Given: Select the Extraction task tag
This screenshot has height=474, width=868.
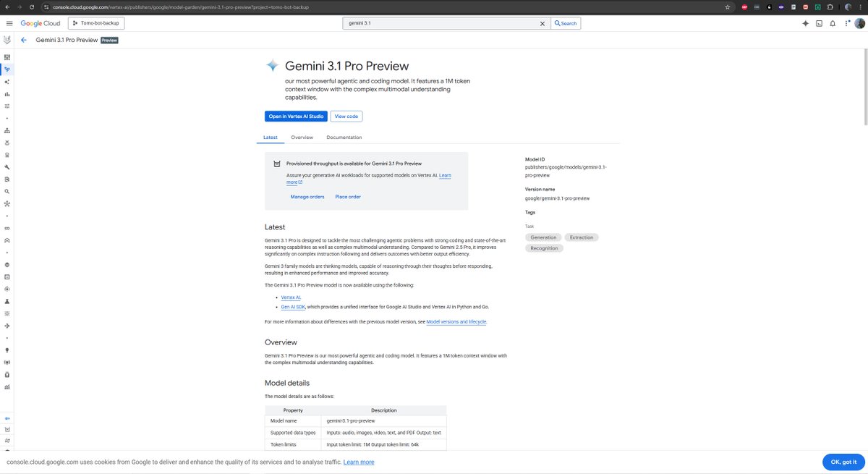Looking at the screenshot, I should (x=582, y=237).
